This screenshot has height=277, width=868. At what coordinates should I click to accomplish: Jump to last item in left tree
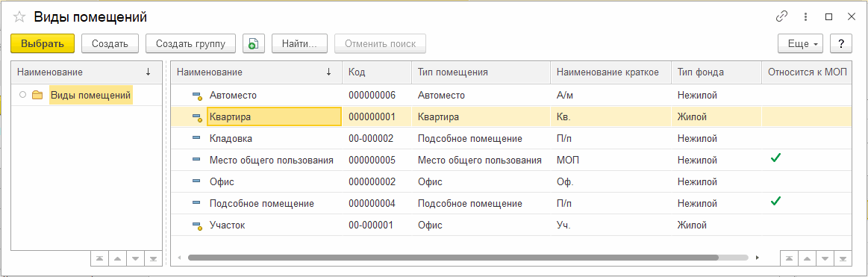point(153,259)
